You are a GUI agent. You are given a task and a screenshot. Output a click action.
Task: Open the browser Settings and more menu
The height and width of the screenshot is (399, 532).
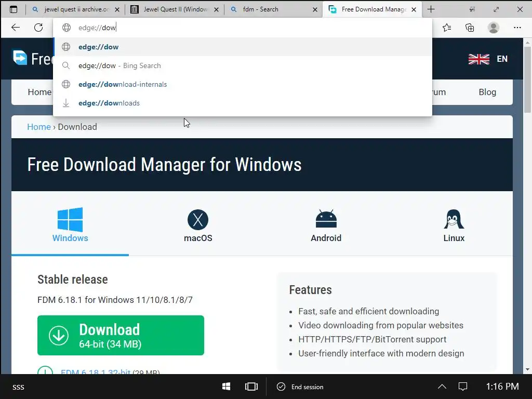[x=517, y=28]
